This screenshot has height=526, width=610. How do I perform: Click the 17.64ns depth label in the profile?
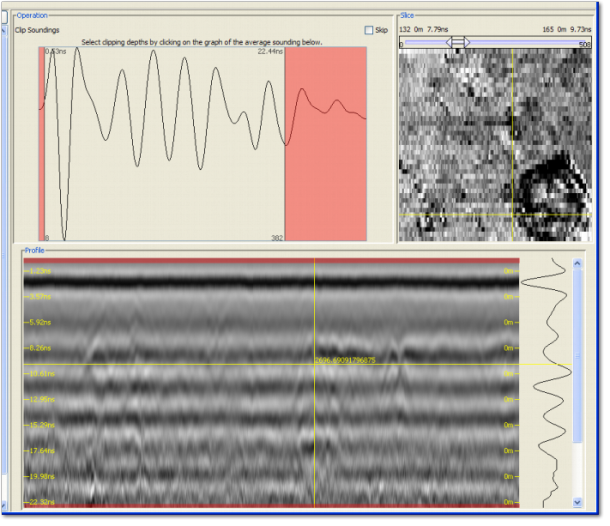[x=42, y=451]
